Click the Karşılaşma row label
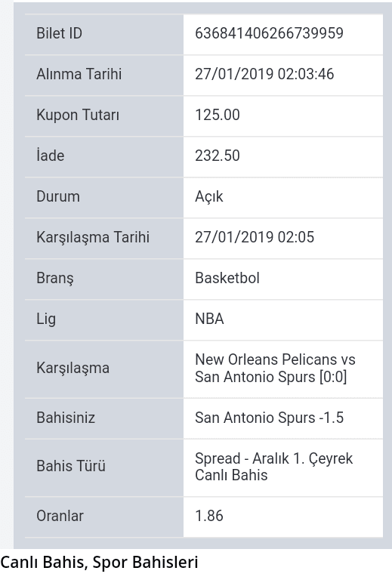The height and width of the screenshot is (583, 392). pos(73,369)
